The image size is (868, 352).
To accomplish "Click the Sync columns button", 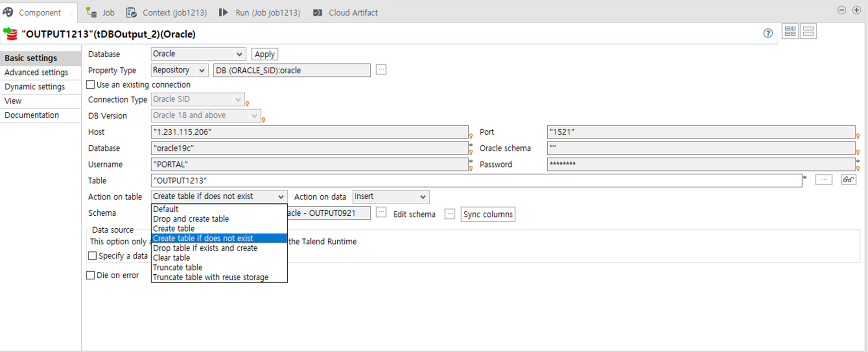I will pos(488,214).
